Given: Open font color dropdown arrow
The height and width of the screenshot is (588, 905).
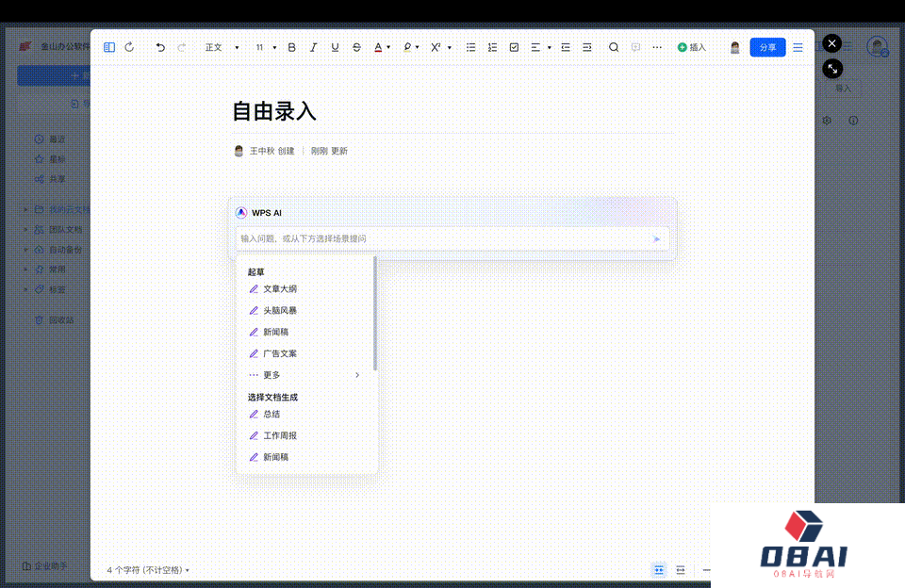Looking at the screenshot, I should (388, 47).
